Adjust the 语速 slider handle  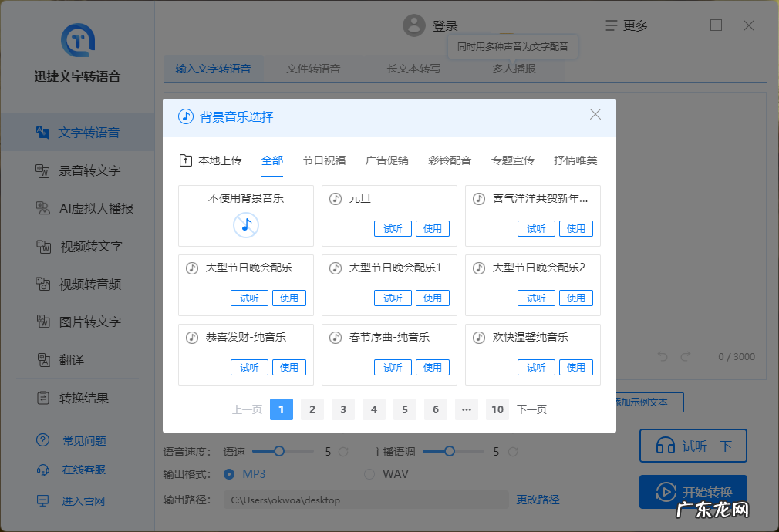pyautogui.click(x=279, y=451)
